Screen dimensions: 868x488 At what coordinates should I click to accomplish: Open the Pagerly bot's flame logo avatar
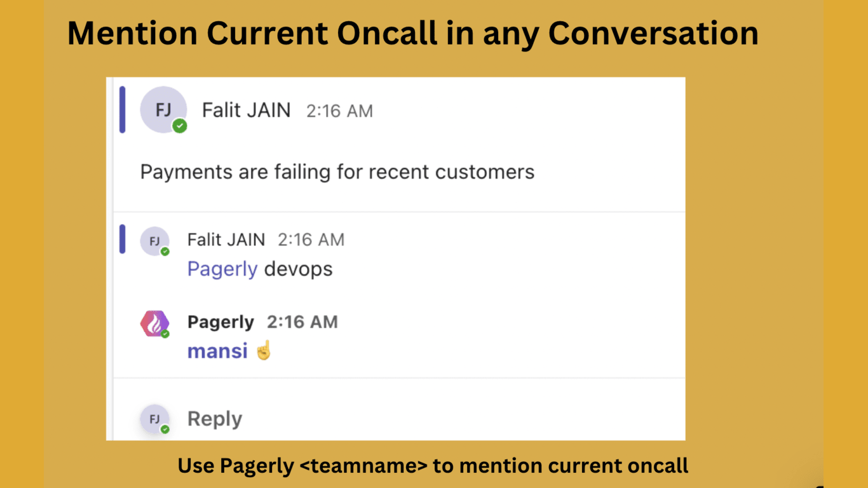coord(154,323)
